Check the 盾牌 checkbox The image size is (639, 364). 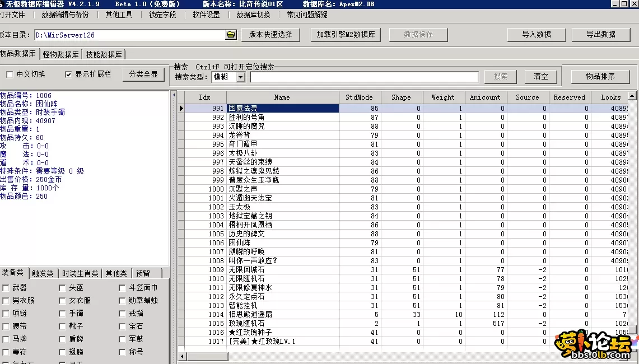pyautogui.click(x=62, y=339)
